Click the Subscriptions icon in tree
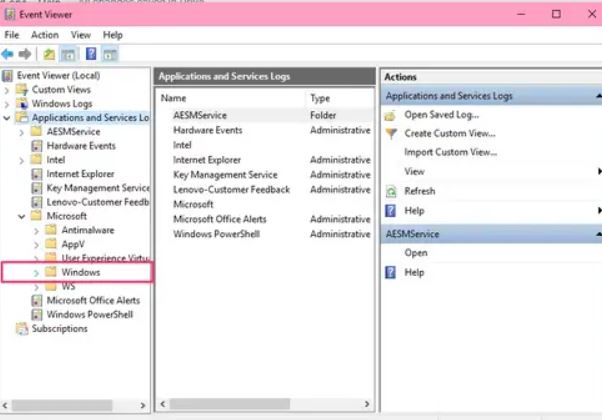This screenshot has height=420, width=602. coord(22,329)
